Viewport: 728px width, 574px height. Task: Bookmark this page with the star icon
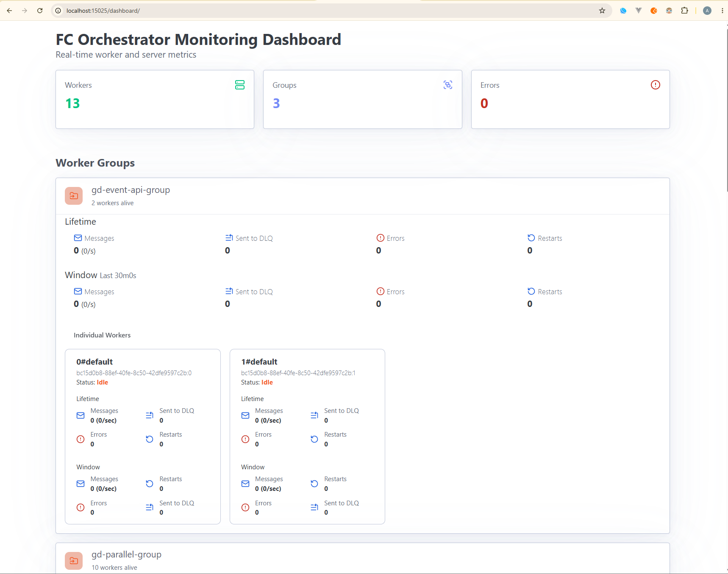[602, 11]
